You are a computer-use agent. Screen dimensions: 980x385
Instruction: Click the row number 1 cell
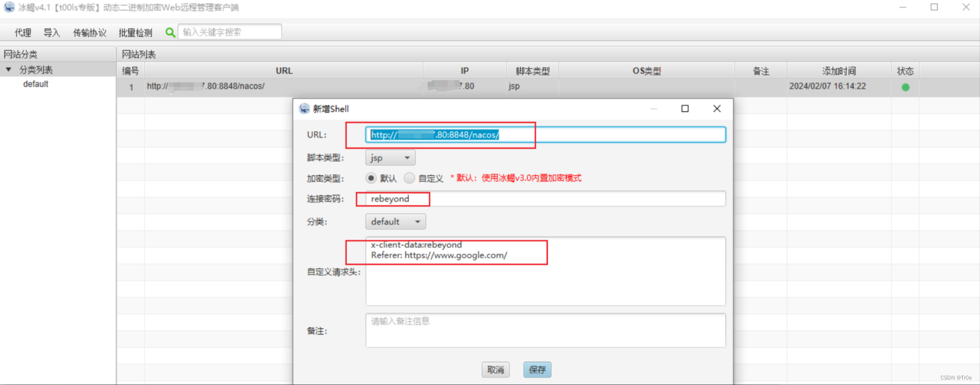coord(131,87)
